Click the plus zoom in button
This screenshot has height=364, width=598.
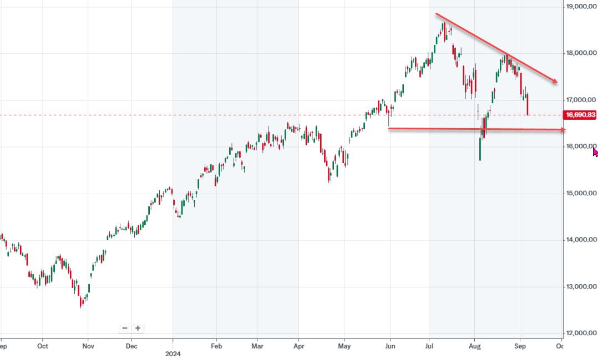(x=138, y=328)
